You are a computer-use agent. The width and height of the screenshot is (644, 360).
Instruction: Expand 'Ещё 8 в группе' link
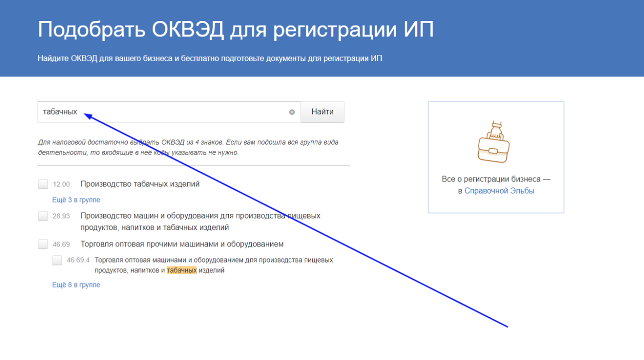point(76,285)
